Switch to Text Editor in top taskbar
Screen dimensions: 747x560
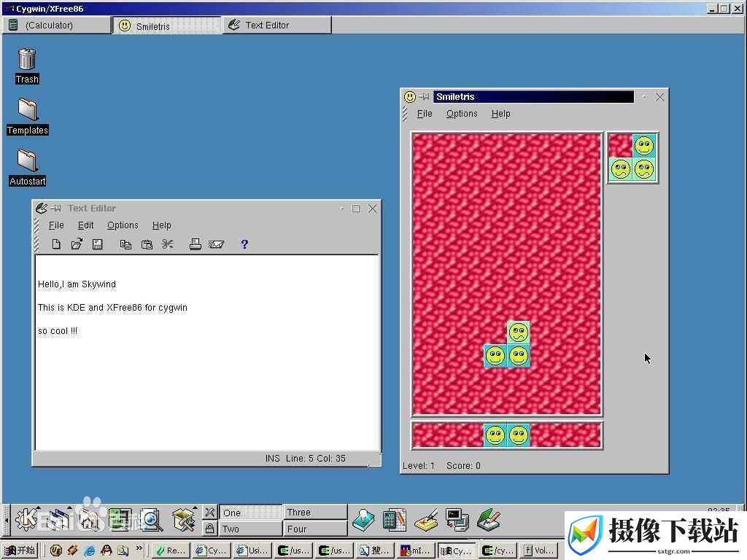276,26
